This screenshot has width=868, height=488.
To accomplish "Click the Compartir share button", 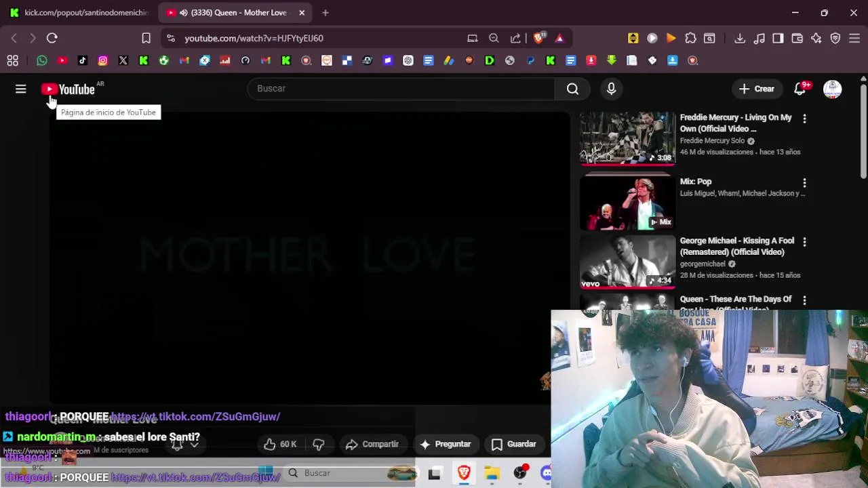I will pyautogui.click(x=372, y=444).
